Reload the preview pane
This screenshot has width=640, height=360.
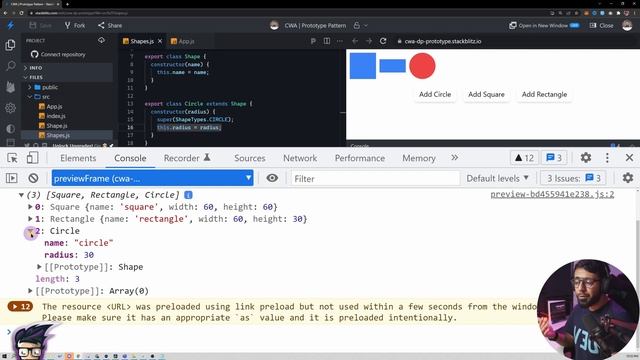click(383, 41)
